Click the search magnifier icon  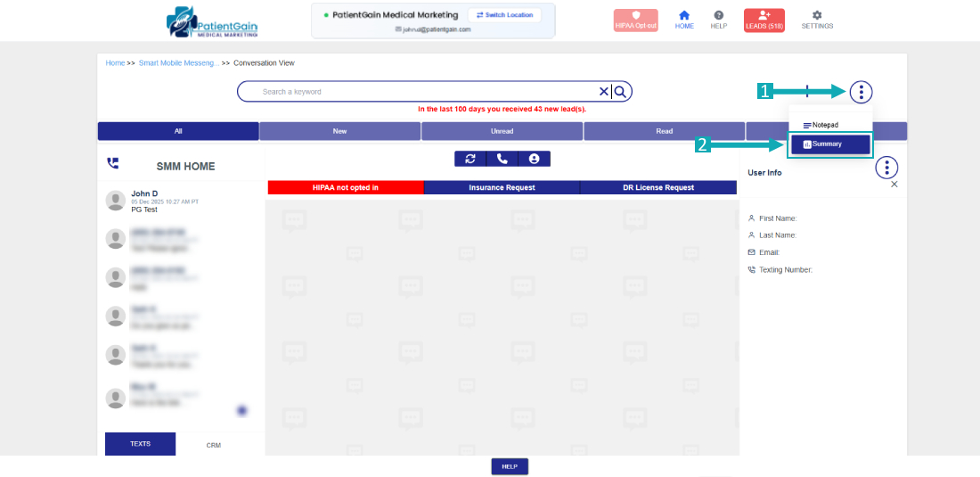click(620, 92)
